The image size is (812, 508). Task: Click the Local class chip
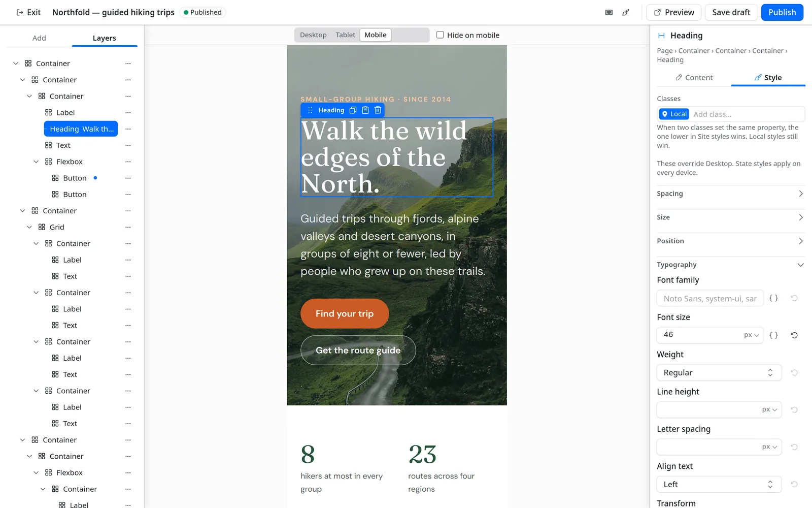(x=674, y=114)
